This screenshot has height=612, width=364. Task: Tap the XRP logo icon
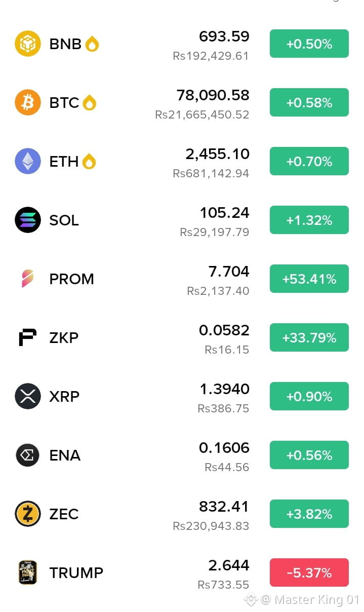27,396
